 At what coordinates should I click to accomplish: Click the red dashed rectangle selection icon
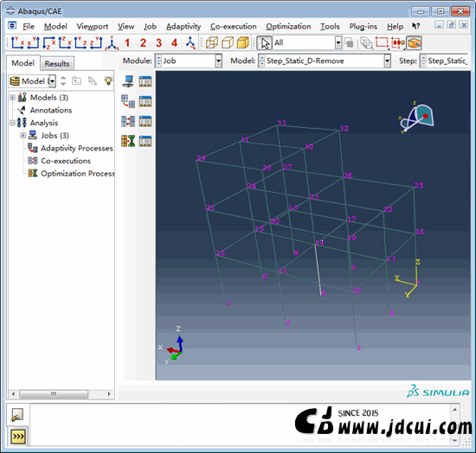[382, 42]
